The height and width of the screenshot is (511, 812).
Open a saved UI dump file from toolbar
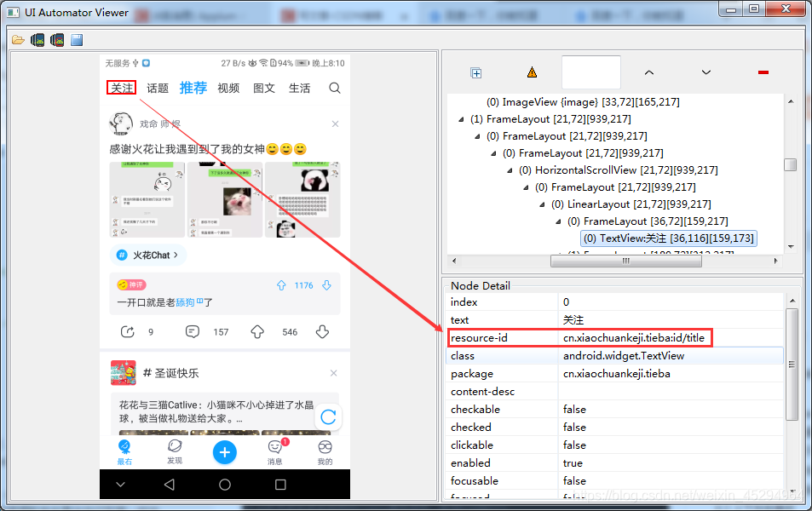(18, 40)
